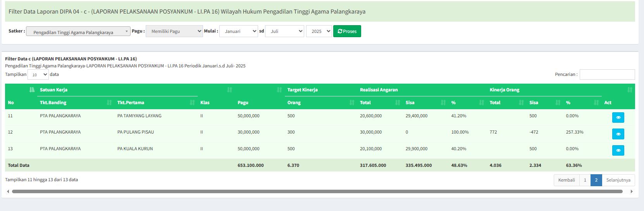This screenshot has width=644, height=211.
Task: Click the Pencarian search field
Action: tap(607, 74)
